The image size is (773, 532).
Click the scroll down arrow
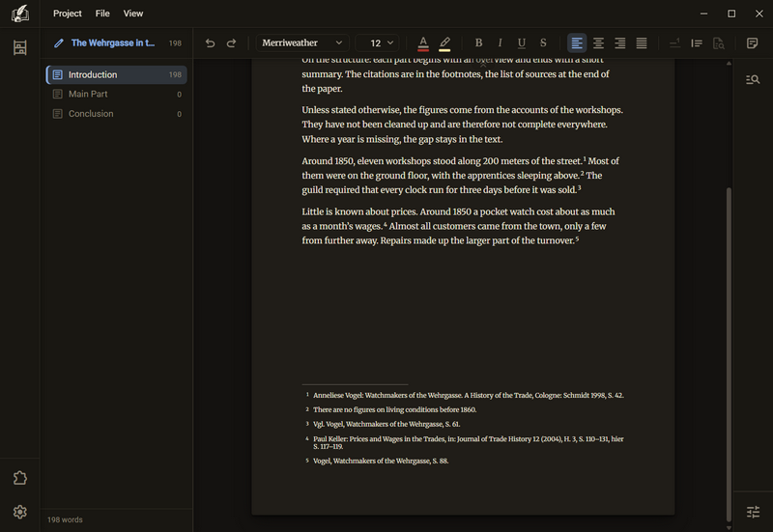pyautogui.click(x=729, y=528)
